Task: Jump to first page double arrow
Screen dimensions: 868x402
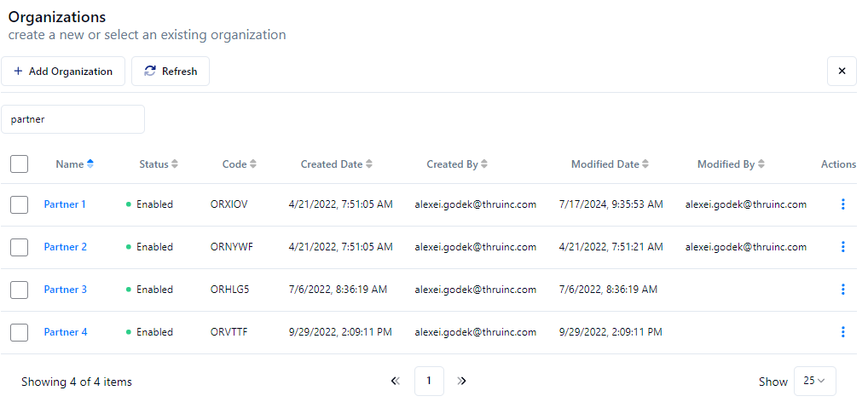Action: (x=395, y=382)
